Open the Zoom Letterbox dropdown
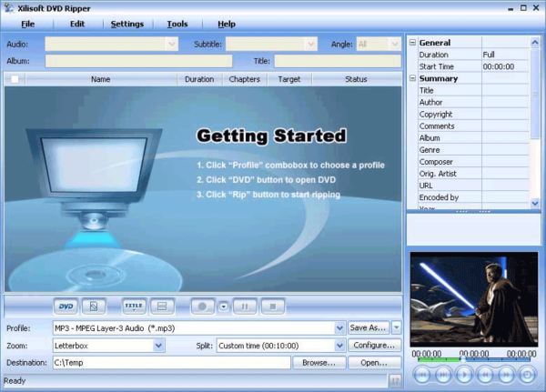Viewport: 546px width, 392px height. click(159, 346)
